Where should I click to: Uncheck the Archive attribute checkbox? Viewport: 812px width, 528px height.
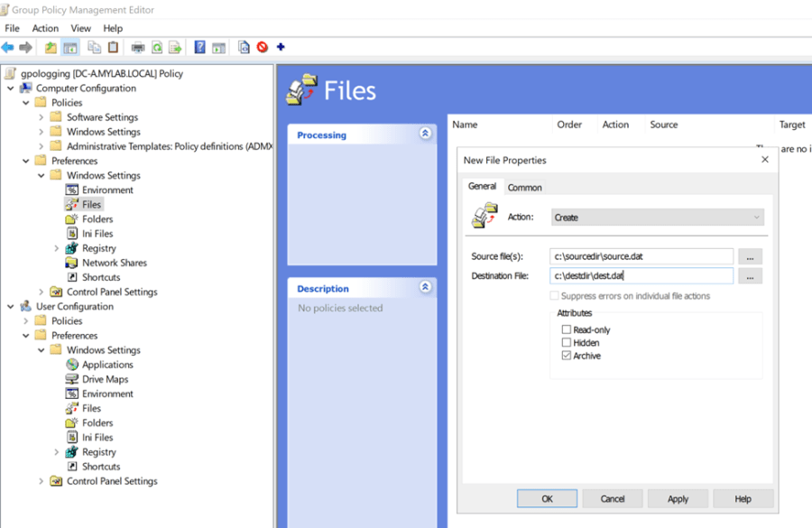pyautogui.click(x=567, y=356)
